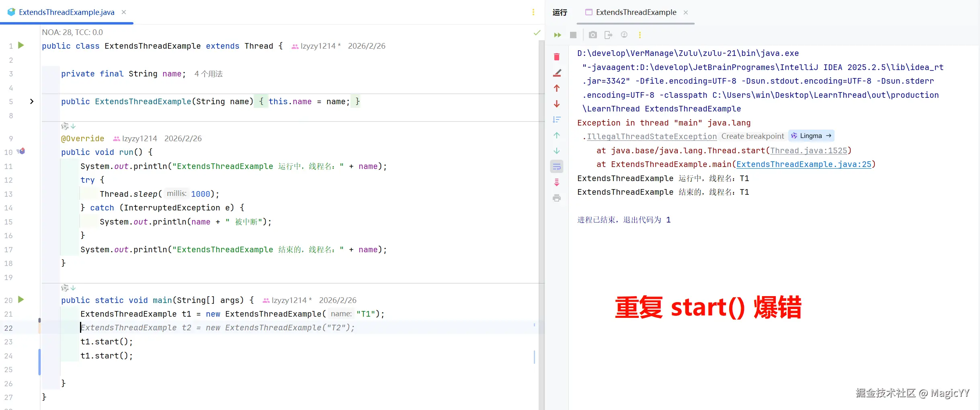Click the second t1.start() call on line 24
The width and height of the screenshot is (980, 410).
click(107, 356)
